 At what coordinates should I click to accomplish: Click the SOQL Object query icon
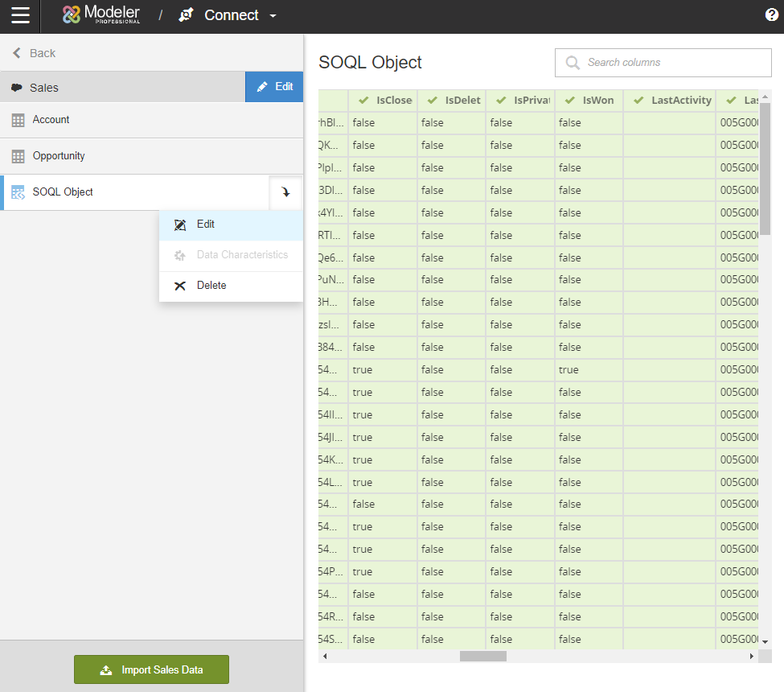[18, 192]
